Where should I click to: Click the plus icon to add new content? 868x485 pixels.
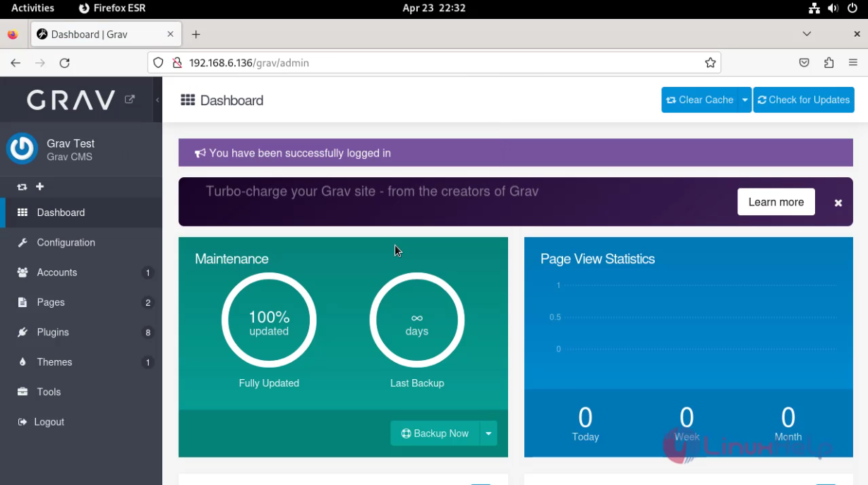point(40,186)
